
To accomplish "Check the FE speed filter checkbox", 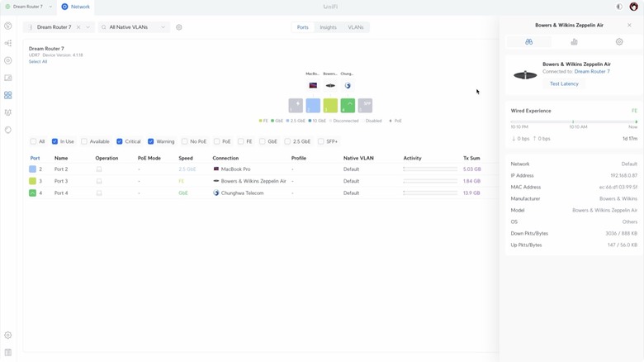I will (241, 141).
